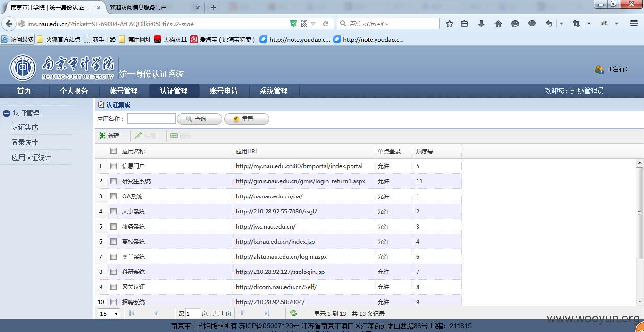Open 应用认证统计 in the sidebar
Viewport: 644px width, 332px height.
click(x=31, y=157)
